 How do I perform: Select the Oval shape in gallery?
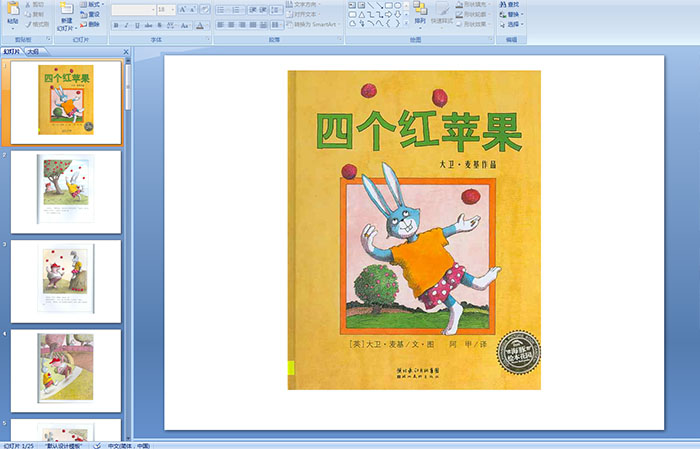click(x=397, y=5)
